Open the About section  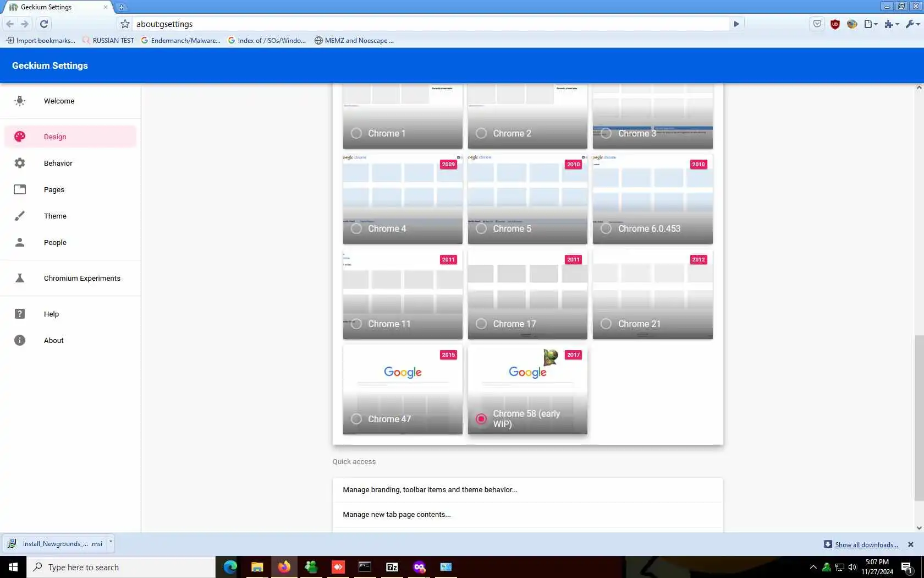click(x=70, y=340)
